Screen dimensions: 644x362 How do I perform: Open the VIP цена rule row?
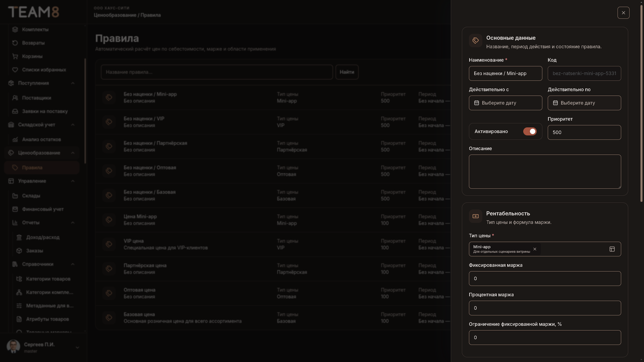(x=273, y=244)
